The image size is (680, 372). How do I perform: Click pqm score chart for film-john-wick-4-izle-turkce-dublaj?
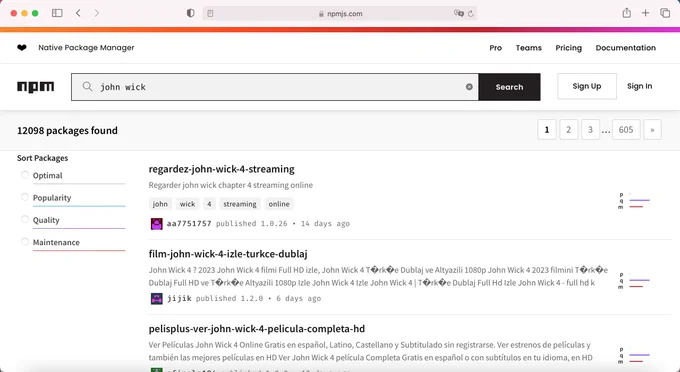(x=634, y=281)
